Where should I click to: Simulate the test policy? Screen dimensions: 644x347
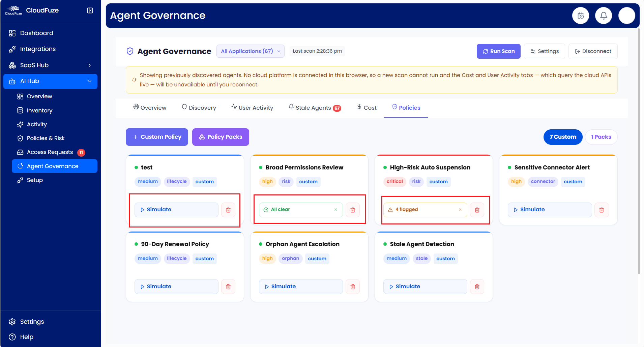176,210
